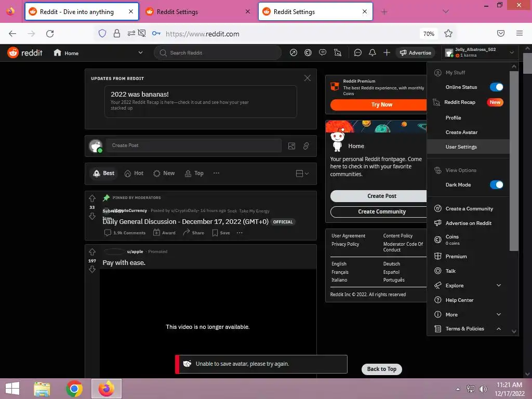Expand the Home feed dropdown
Image resolution: width=532 pixels, height=399 pixels.
[140, 52]
